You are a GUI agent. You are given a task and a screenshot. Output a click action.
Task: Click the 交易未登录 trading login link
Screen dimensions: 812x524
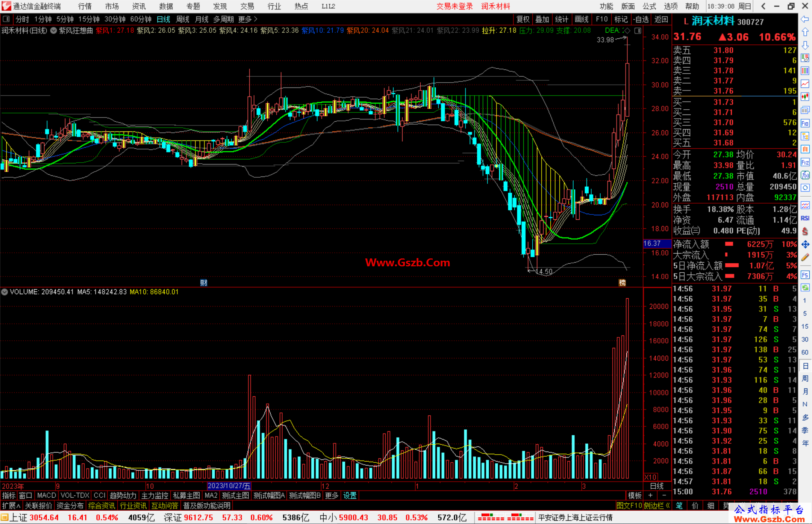coord(454,6)
